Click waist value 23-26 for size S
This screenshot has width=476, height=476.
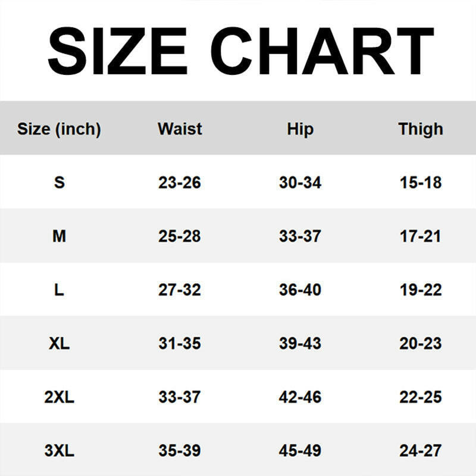[180, 182]
